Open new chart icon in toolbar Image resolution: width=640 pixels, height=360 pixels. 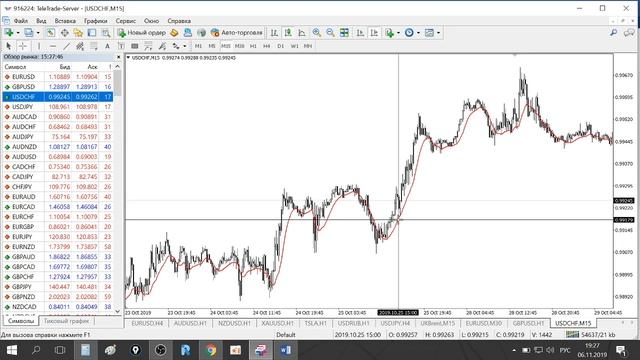click(x=9, y=33)
